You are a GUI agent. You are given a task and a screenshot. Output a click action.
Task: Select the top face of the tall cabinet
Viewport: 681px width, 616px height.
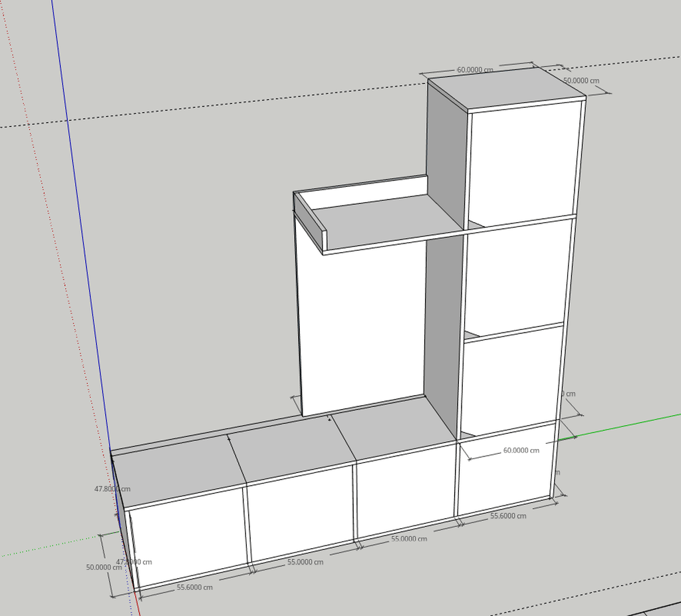point(505,90)
